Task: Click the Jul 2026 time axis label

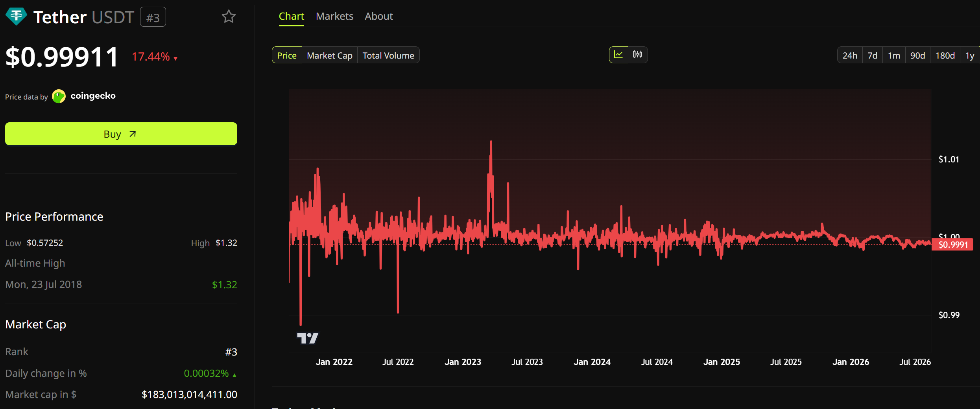Action: click(915, 362)
